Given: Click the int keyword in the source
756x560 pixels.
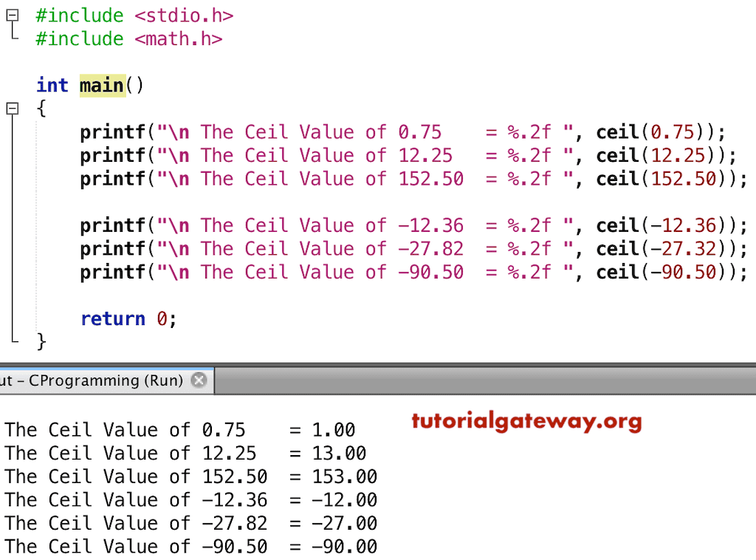Looking at the screenshot, I should coord(52,85).
